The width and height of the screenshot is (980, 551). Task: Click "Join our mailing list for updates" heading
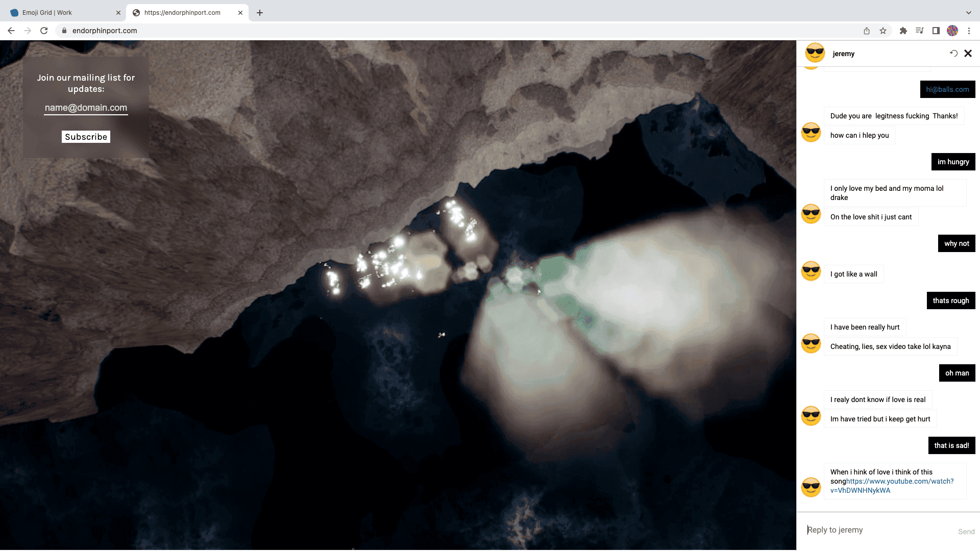pos(86,83)
